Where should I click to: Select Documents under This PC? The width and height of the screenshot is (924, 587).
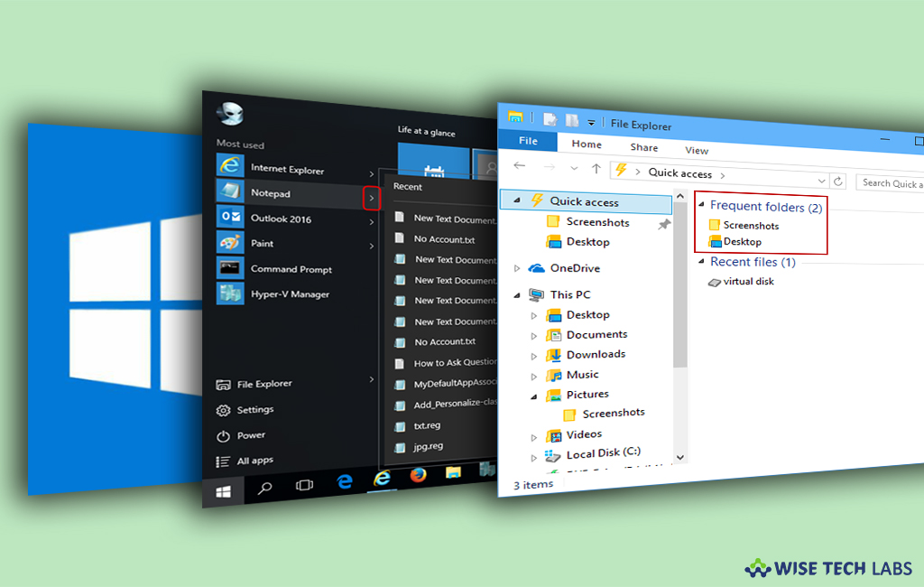coord(596,334)
